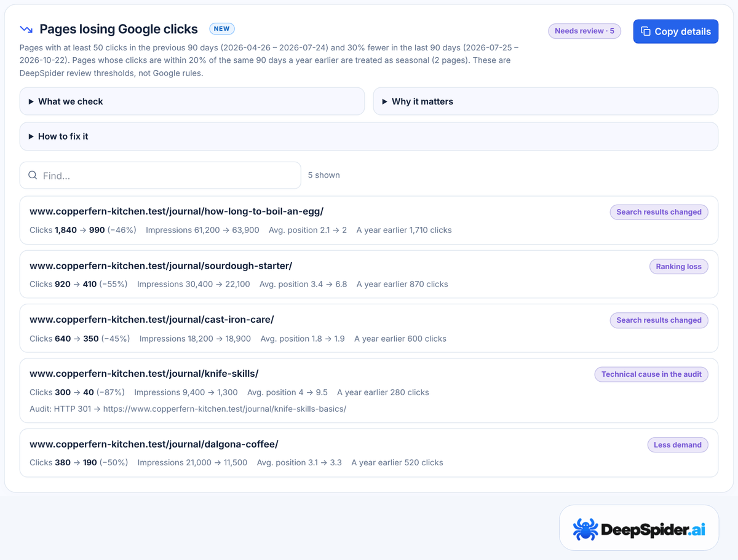Click the Avg. position 2.1 → 2 text
738x560 pixels.
click(x=308, y=230)
